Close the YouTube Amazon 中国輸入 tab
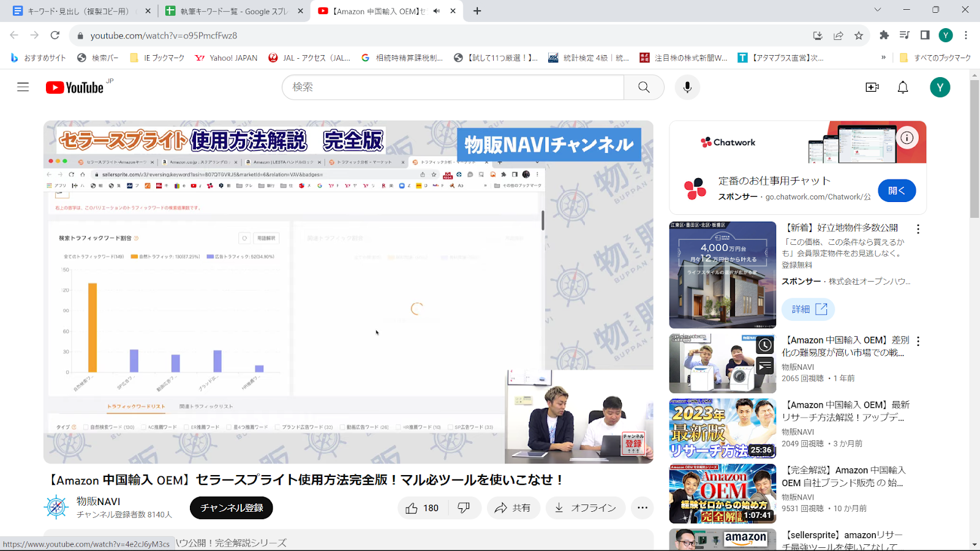Screen dimensions: 980x551 (453, 11)
